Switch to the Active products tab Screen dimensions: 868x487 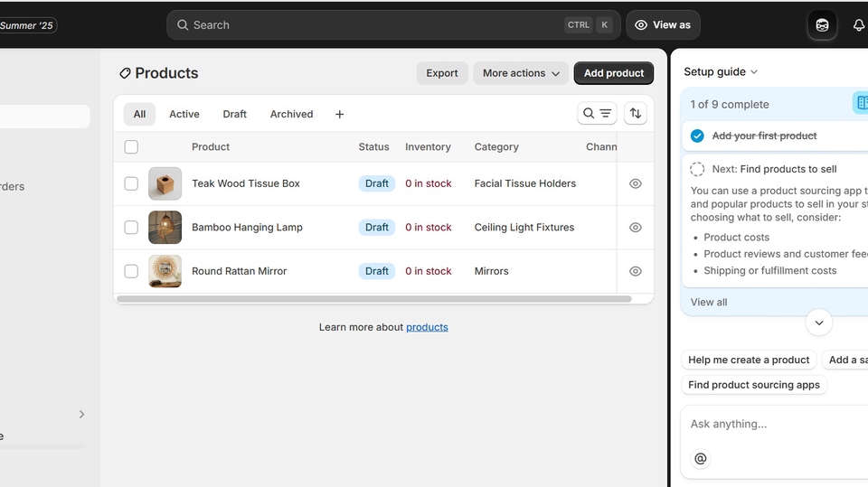pos(184,114)
